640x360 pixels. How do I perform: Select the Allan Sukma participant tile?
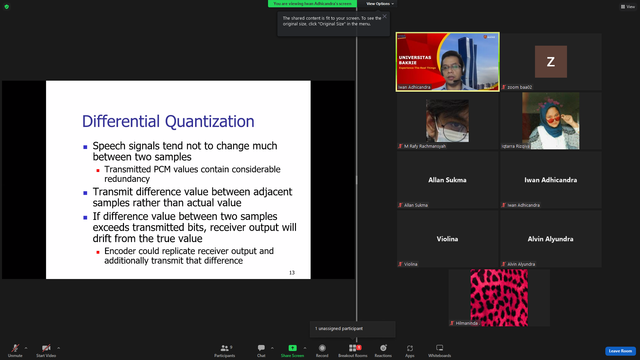447,180
